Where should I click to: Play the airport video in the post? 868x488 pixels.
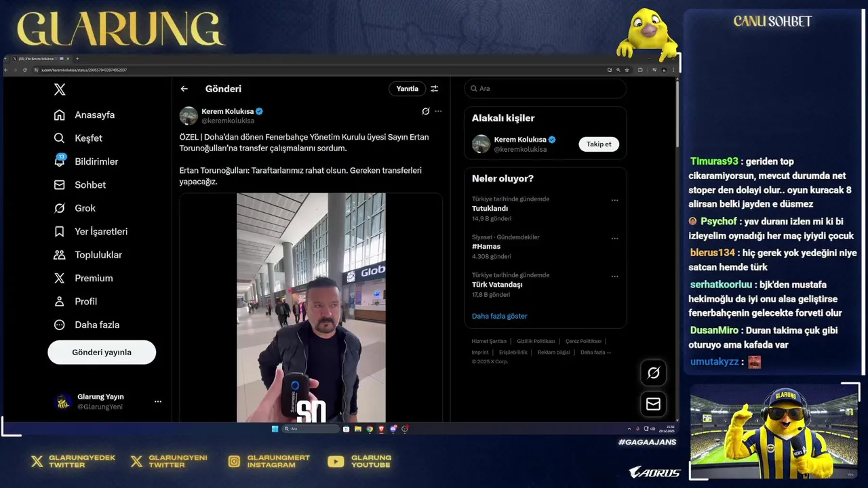(311, 308)
